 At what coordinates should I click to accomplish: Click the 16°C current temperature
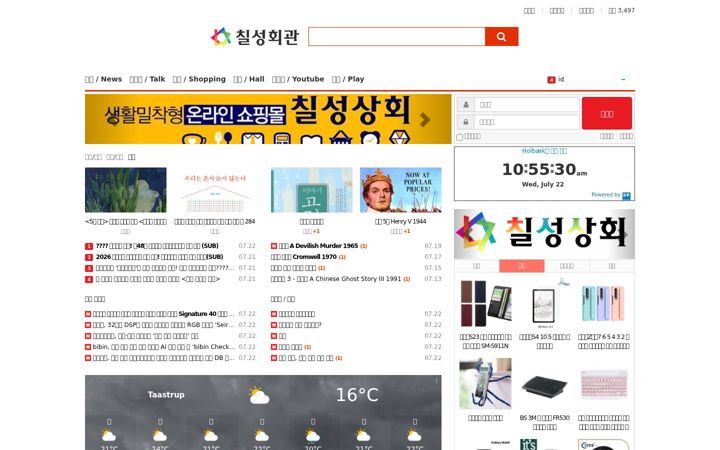(357, 395)
